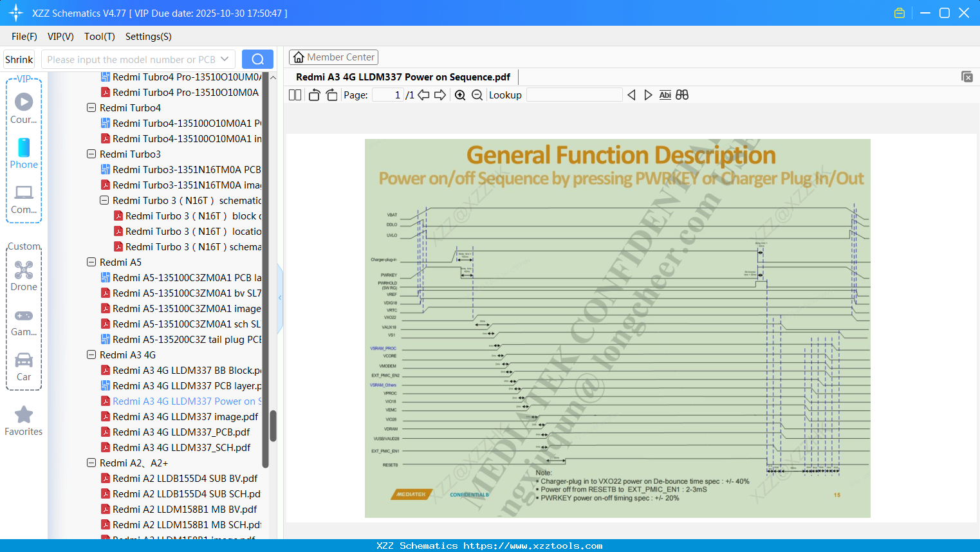
Task: Collapse the side panel handle
Action: [x=280, y=298]
